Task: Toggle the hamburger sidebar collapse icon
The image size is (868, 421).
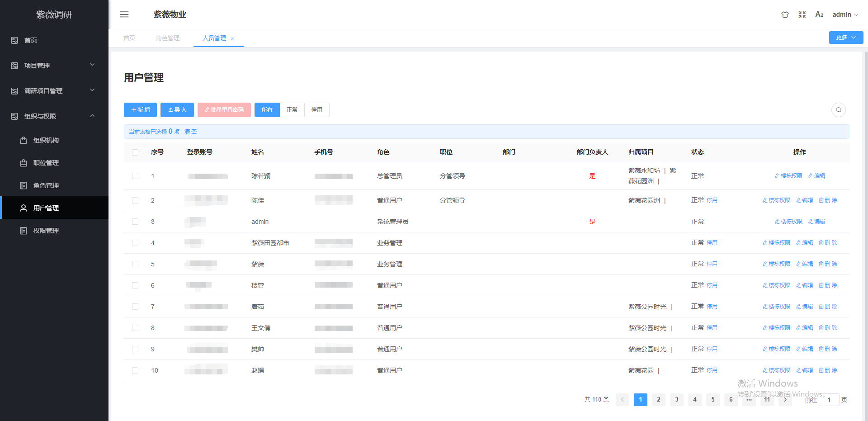Action: pyautogui.click(x=124, y=14)
